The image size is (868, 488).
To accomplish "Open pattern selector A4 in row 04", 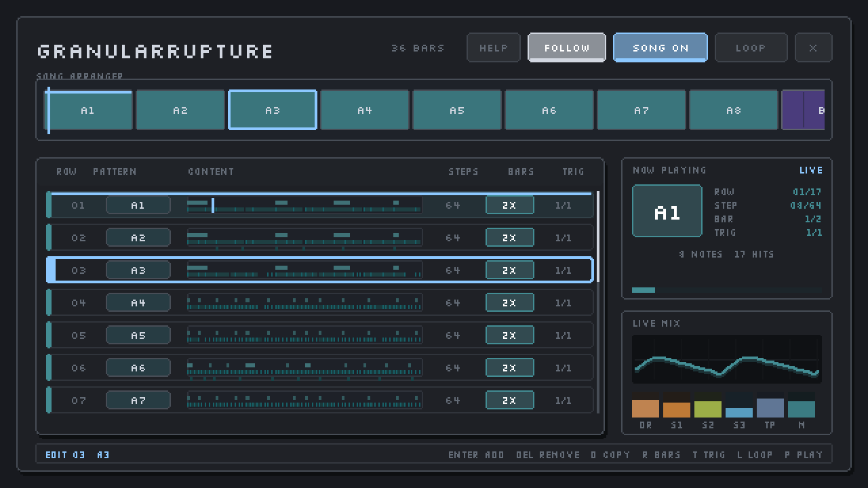I will tap(138, 303).
